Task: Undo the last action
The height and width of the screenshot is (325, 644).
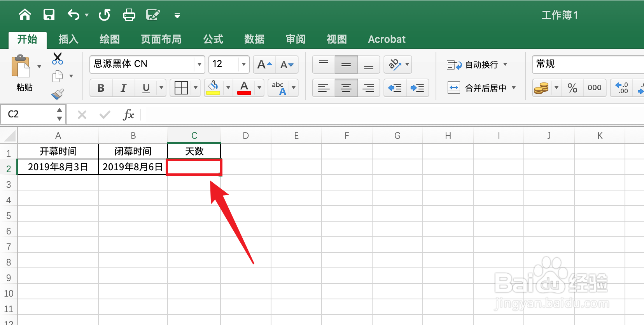Action: (73, 15)
